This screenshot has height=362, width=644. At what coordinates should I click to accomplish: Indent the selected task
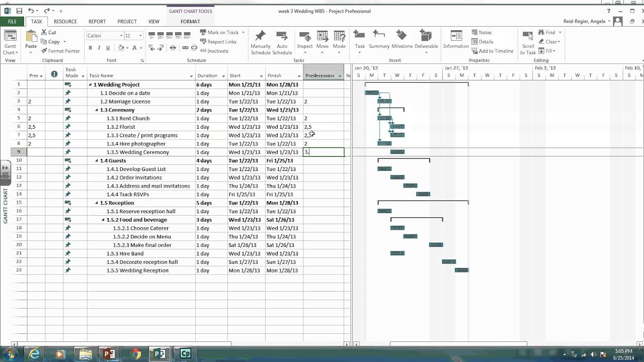161,48
